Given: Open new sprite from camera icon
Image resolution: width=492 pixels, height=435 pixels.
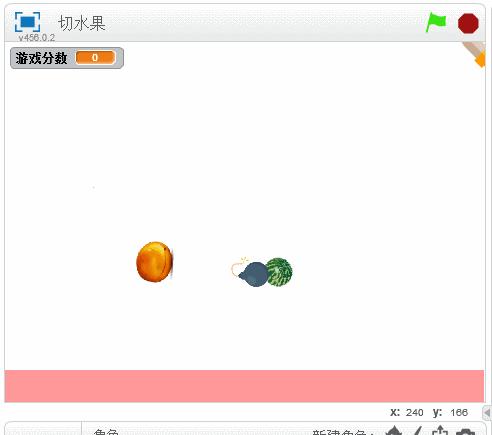Looking at the screenshot, I should pos(465,431).
